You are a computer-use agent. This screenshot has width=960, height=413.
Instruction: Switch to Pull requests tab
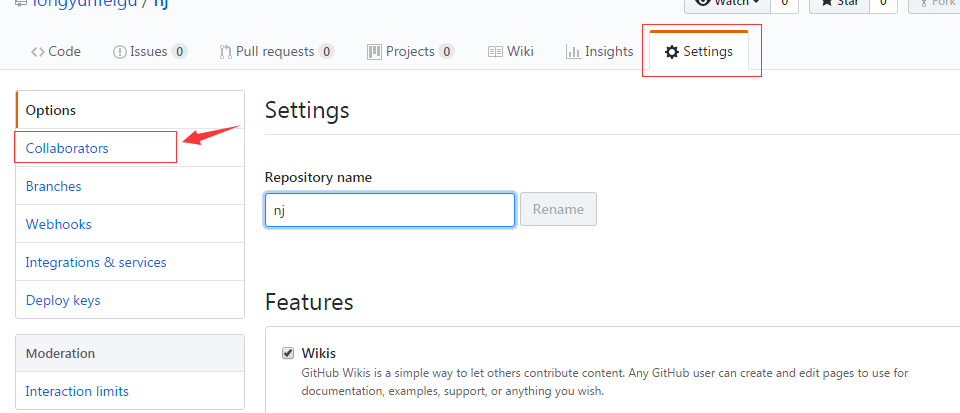click(x=277, y=51)
